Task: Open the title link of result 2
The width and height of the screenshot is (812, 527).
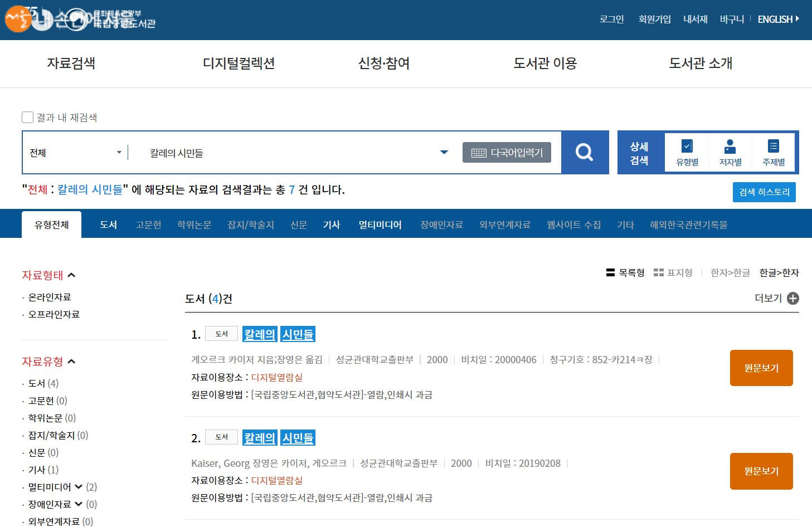Action: pyautogui.click(x=279, y=438)
